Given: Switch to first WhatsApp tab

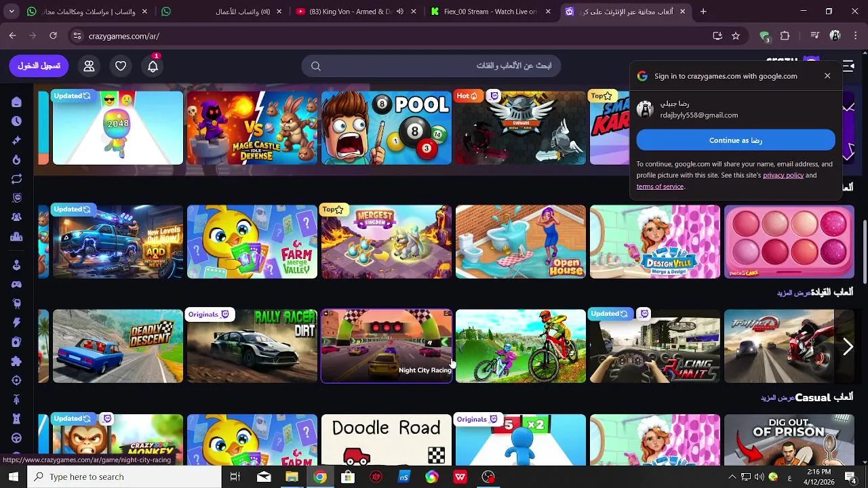Looking at the screenshot, I should tap(87, 12).
